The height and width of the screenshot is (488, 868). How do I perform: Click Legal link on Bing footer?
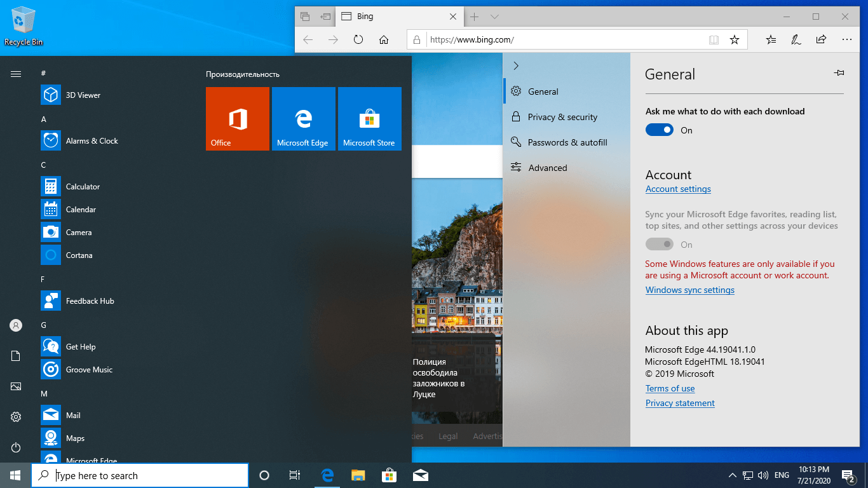pos(448,437)
